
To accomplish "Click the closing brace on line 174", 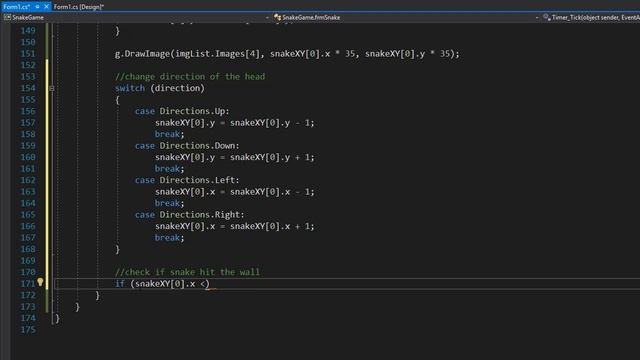I will 57,318.
